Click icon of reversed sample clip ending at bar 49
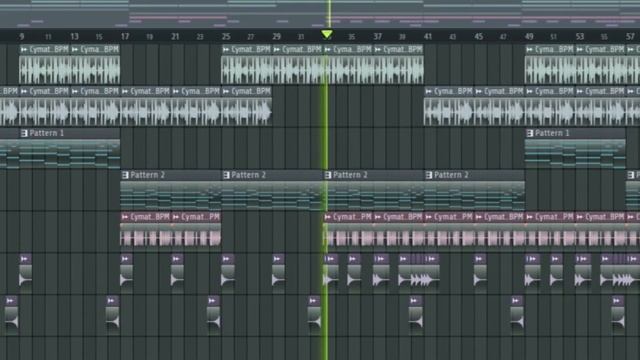 pos(516,301)
